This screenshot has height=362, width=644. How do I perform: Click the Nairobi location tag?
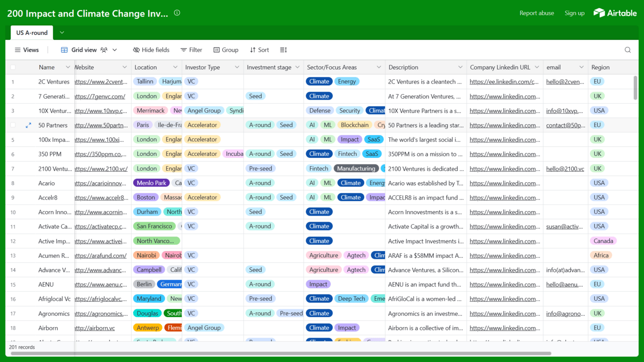coord(147,255)
